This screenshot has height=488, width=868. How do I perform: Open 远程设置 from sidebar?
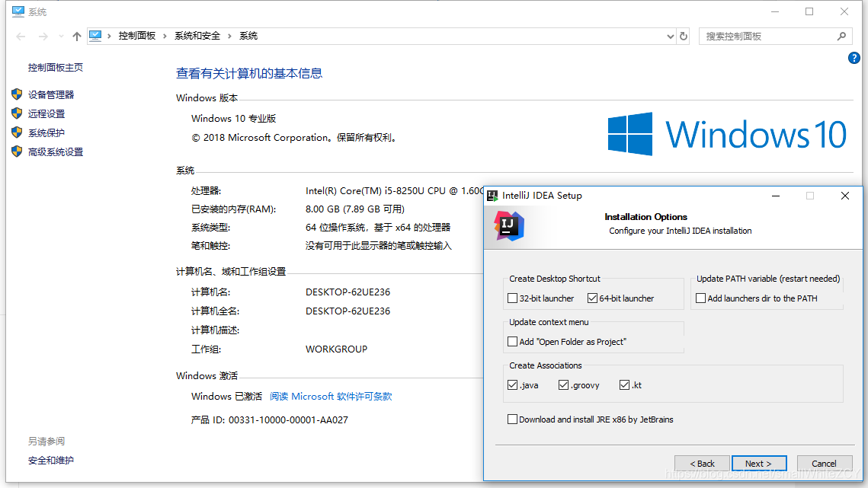point(46,114)
